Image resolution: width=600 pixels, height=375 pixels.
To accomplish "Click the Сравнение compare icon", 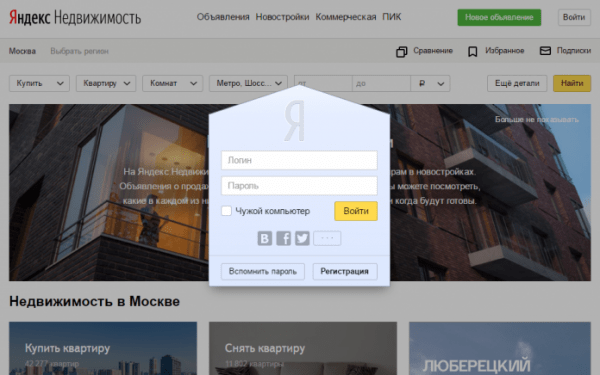I will [x=401, y=52].
